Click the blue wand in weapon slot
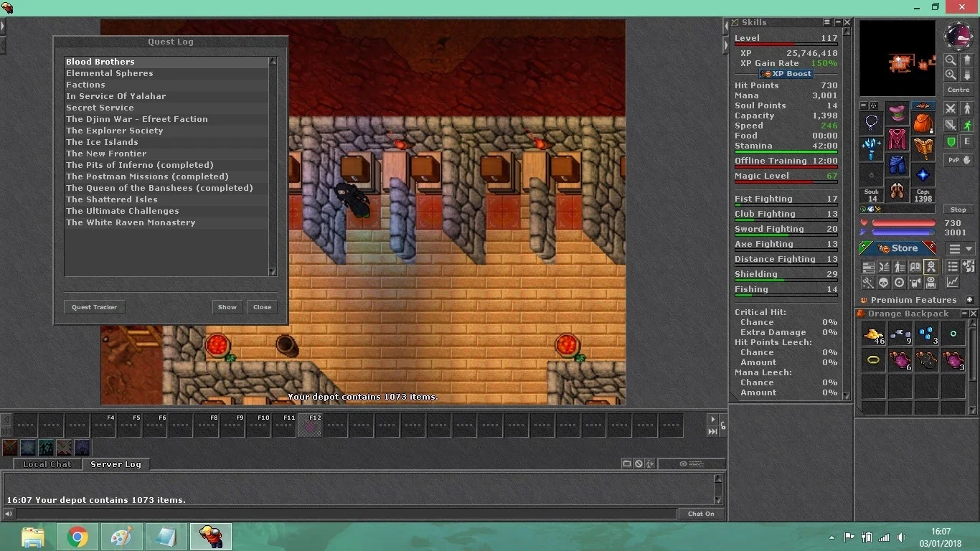Viewport: 980px width, 551px height. 872,149
